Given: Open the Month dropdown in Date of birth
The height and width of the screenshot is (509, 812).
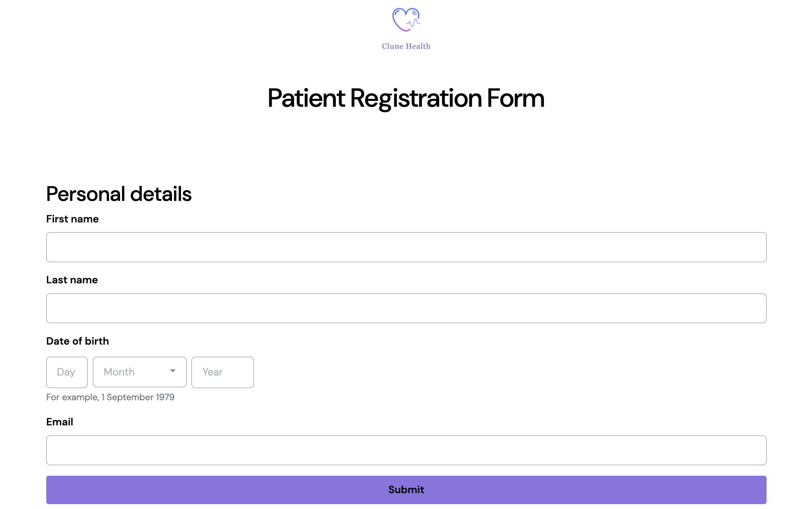Looking at the screenshot, I should [x=140, y=372].
